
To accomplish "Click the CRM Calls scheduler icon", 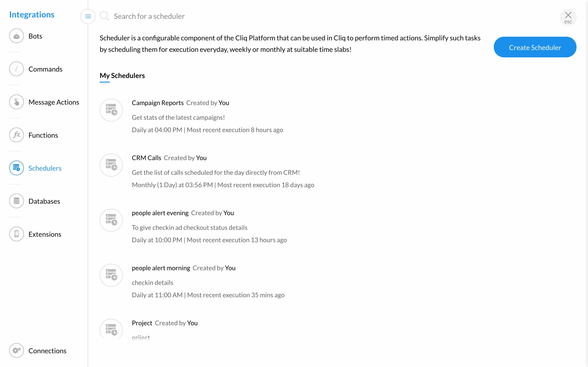I will pos(111,165).
